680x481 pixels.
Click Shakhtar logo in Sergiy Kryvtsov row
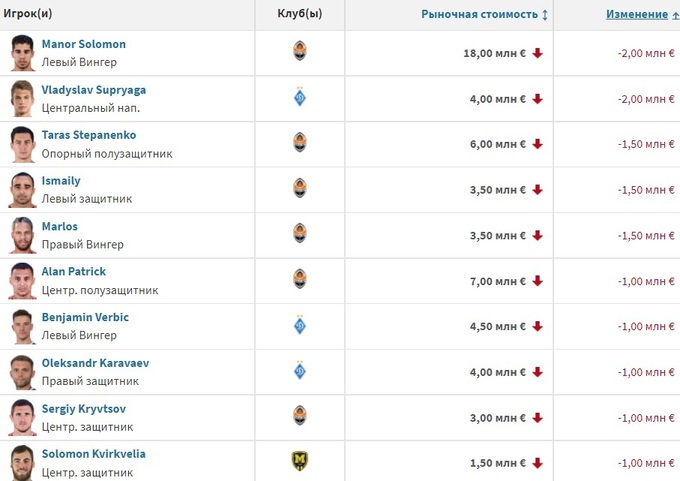click(x=298, y=416)
